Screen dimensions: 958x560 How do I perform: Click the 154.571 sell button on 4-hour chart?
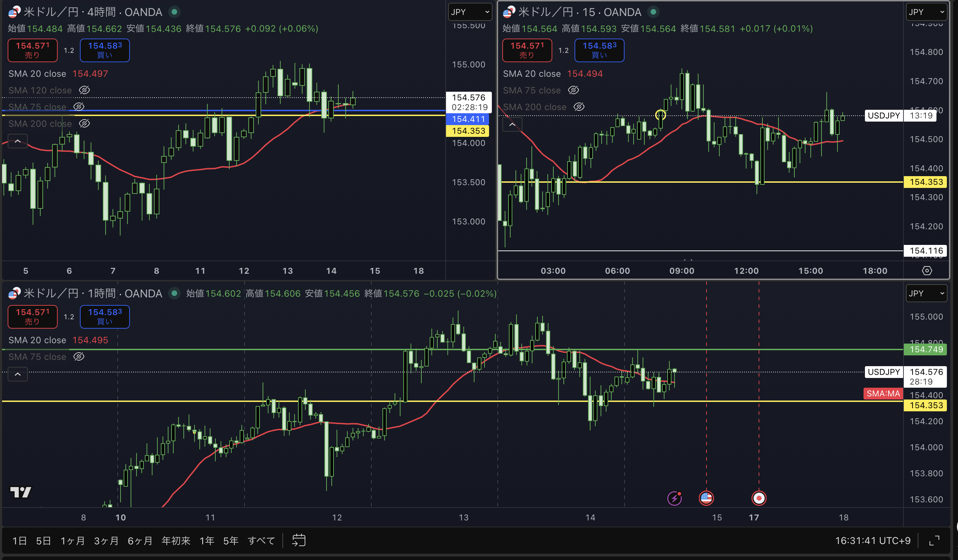click(x=33, y=50)
